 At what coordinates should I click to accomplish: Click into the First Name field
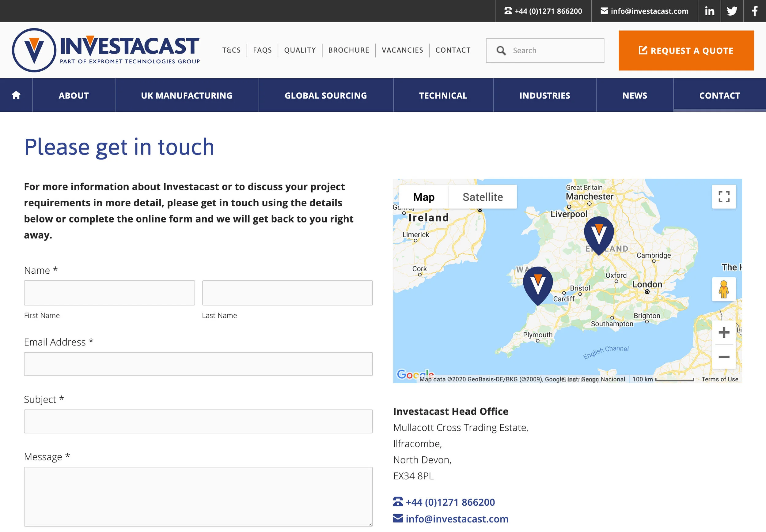coord(109,293)
